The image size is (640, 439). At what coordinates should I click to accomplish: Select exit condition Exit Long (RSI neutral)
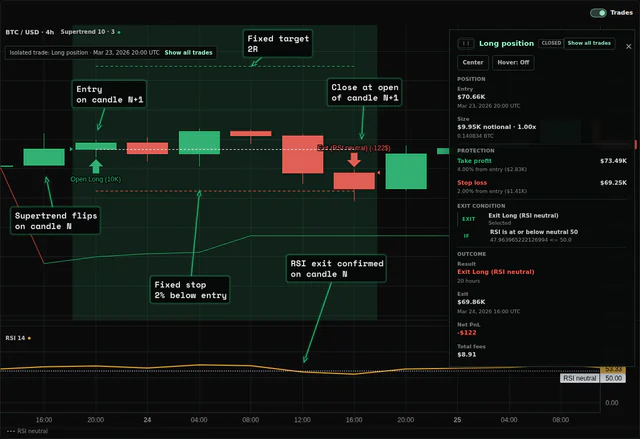pos(523,215)
